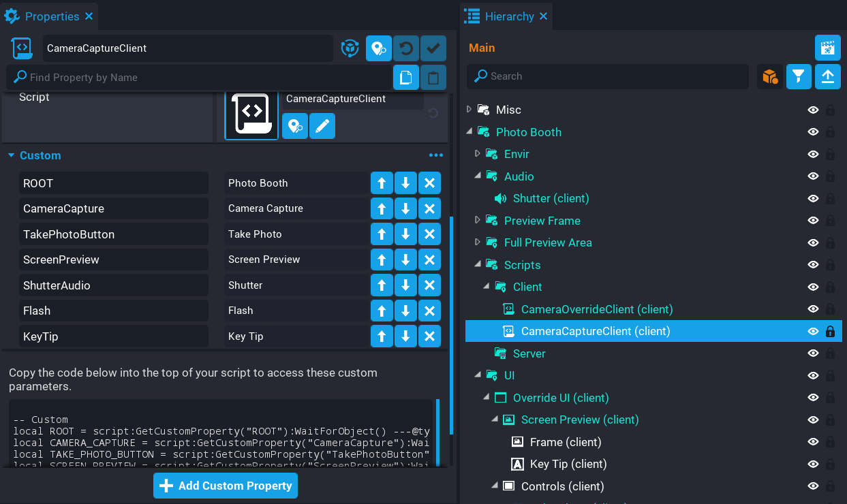This screenshot has width=847, height=504.
Task: Toggle lock on CameraCaptureClient (client)
Action: click(x=830, y=332)
